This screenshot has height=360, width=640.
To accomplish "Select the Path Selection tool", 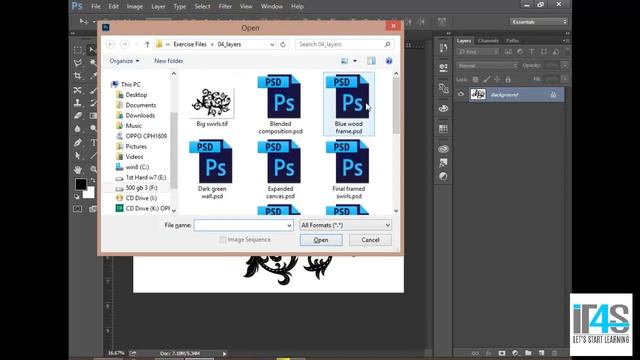I will [x=78, y=156].
